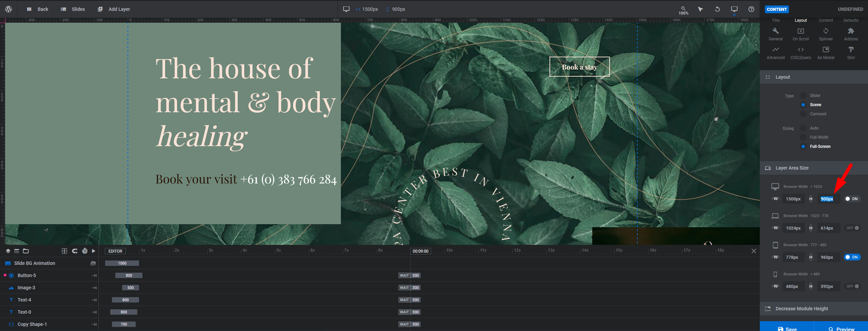868x331 pixels.
Task: Open Advanced settings
Action: click(776, 53)
